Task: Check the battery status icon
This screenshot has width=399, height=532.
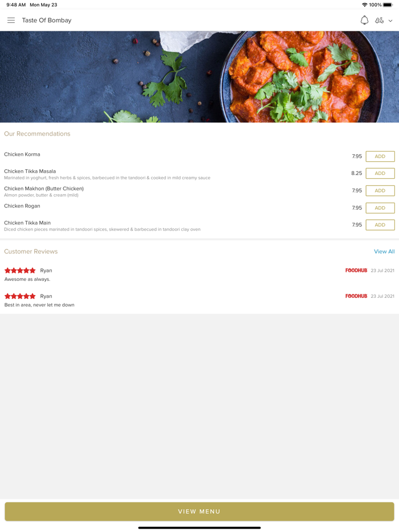Action: (x=388, y=5)
